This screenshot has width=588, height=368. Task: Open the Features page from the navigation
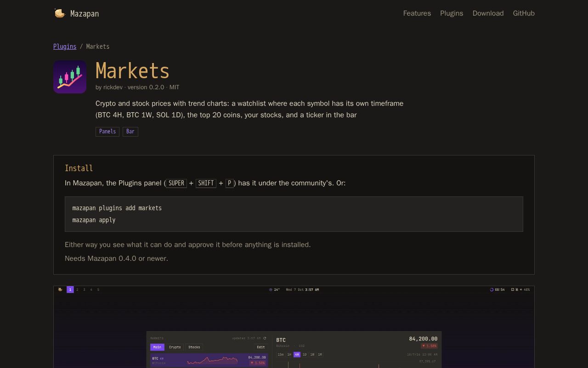pos(417,13)
